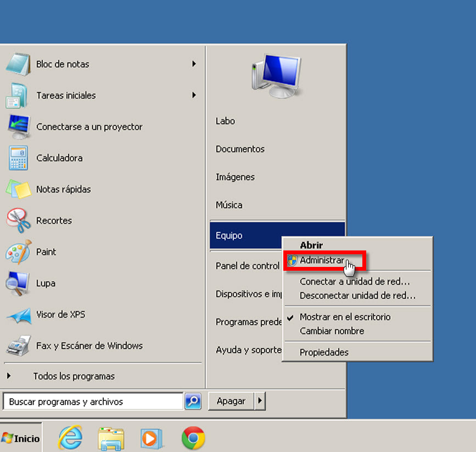Open Bloc de notas icon
Viewport: 476px width, 452px height.
(x=18, y=64)
